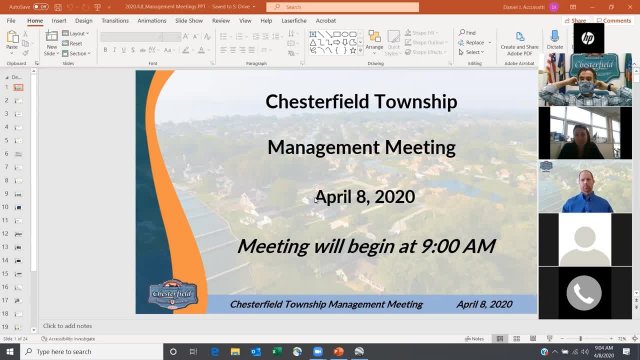Click the Slide Sorter view icon
The image size is (640, 360).
516,339
